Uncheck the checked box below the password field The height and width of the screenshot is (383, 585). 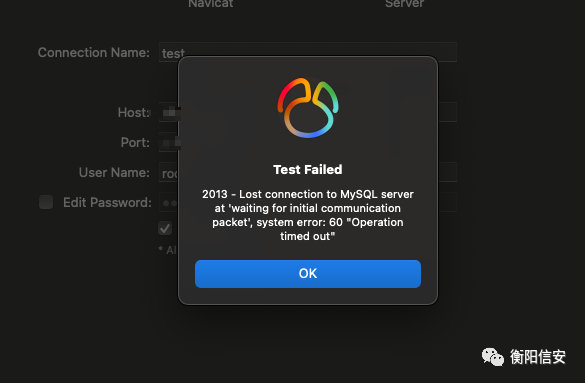165,228
